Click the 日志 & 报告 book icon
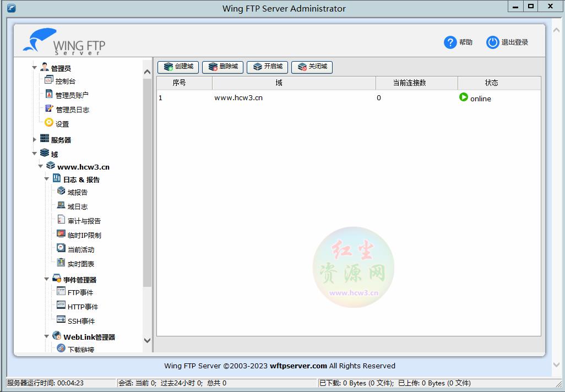The height and width of the screenshot is (392, 565). [57, 178]
